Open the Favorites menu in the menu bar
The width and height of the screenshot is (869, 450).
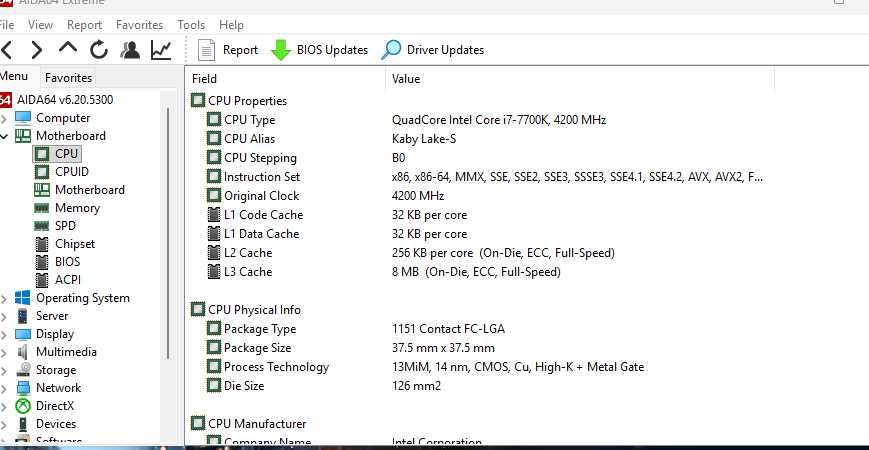139,25
